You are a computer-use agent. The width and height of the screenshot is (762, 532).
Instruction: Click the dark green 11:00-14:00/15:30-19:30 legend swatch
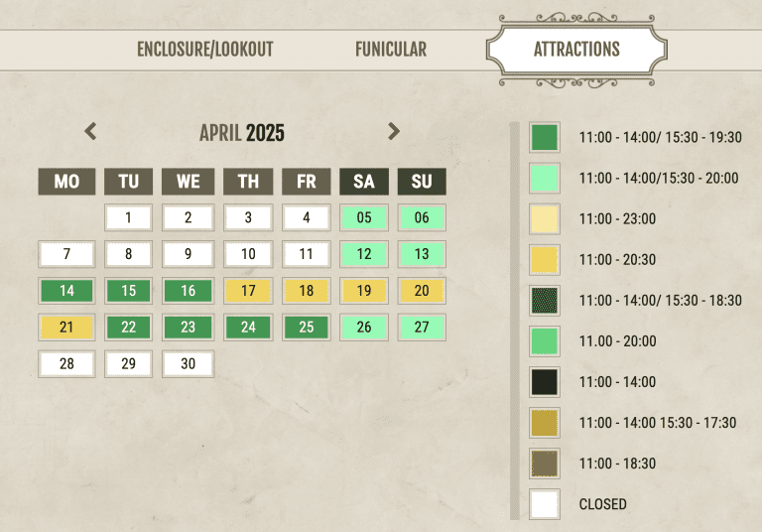click(545, 137)
